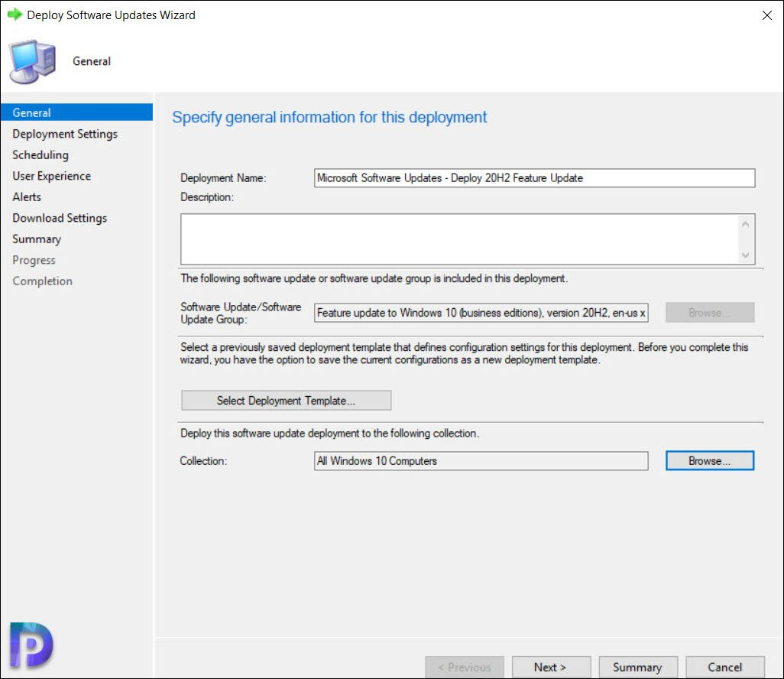Viewport: 784px width, 679px height.
Task: Click the 'The following software update' sentence
Action: pos(374,278)
